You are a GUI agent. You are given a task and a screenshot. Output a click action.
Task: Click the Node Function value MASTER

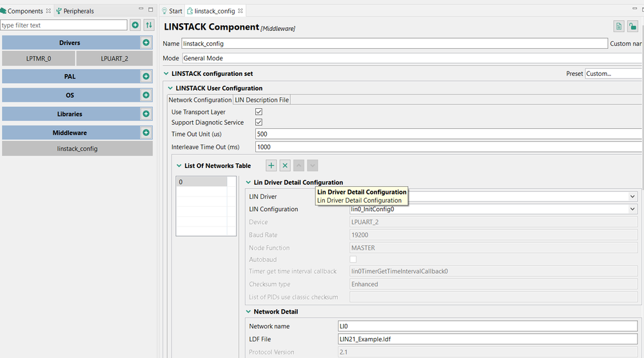click(x=493, y=248)
